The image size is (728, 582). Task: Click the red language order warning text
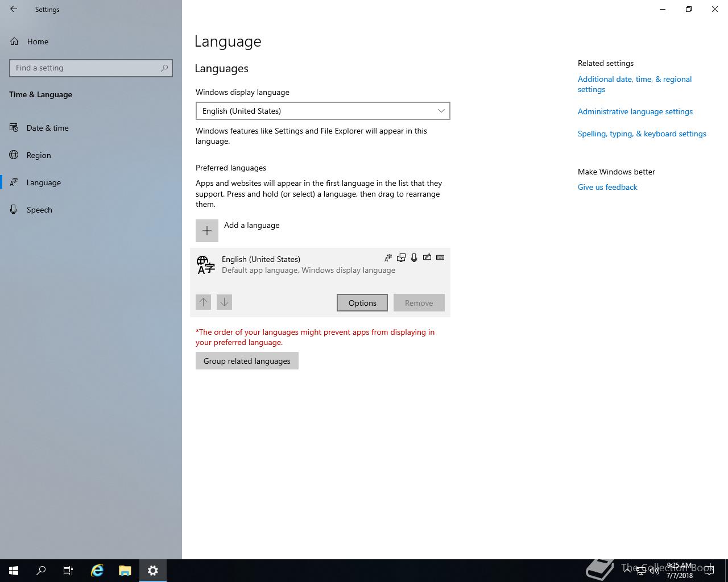point(315,337)
